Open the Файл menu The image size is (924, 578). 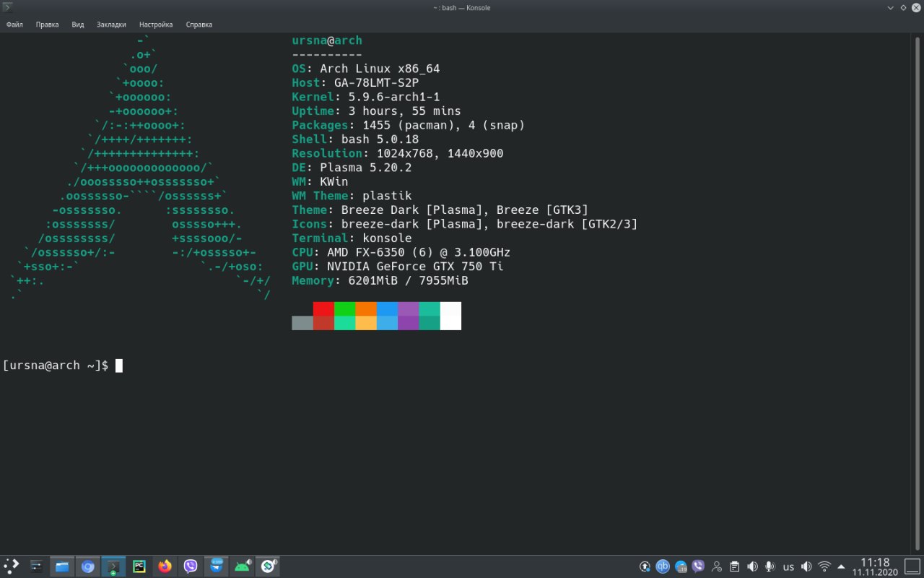[14, 25]
